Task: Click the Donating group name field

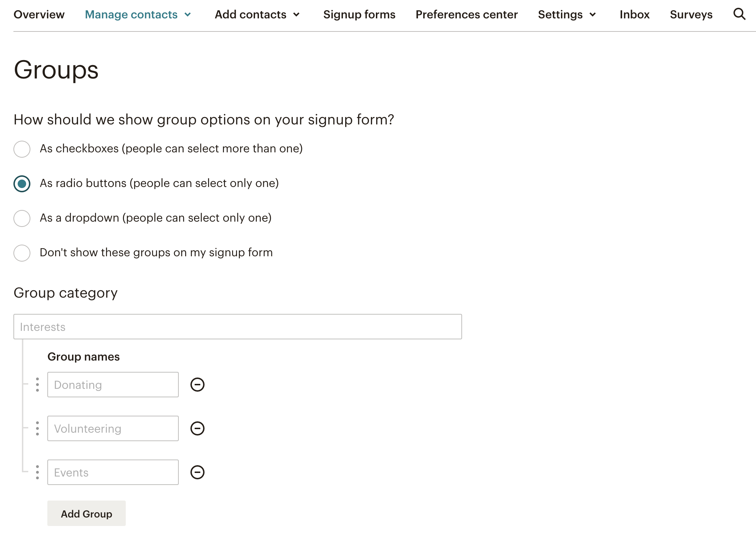Action: [x=113, y=385]
